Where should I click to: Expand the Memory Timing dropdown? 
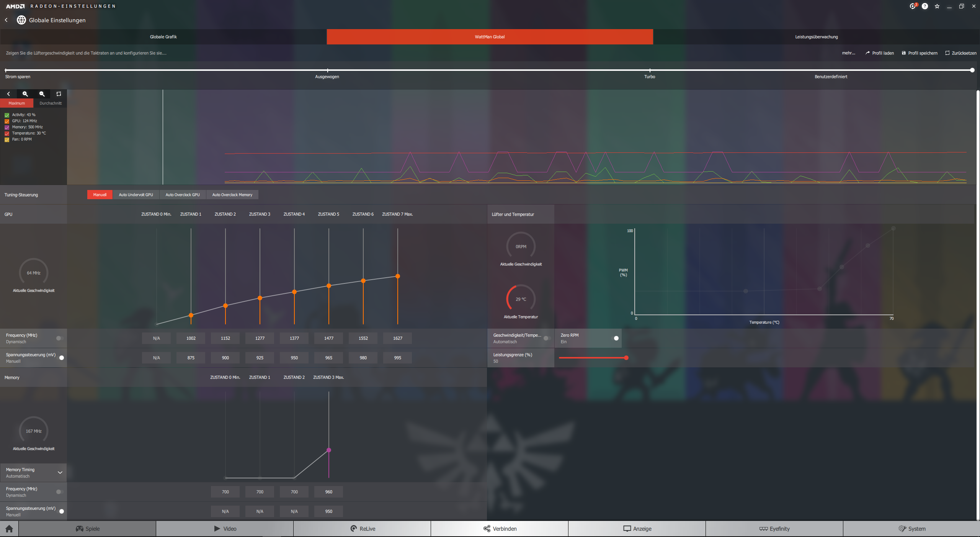coord(60,473)
